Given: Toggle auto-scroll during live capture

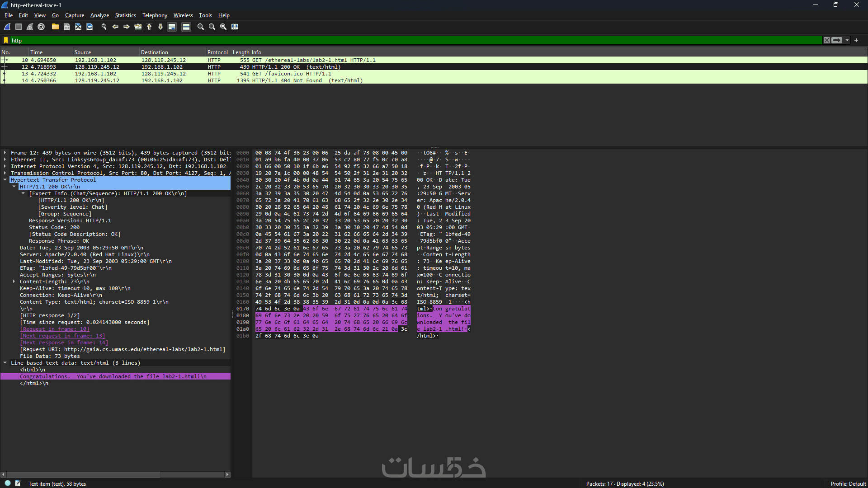Looking at the screenshot, I should point(172,27).
